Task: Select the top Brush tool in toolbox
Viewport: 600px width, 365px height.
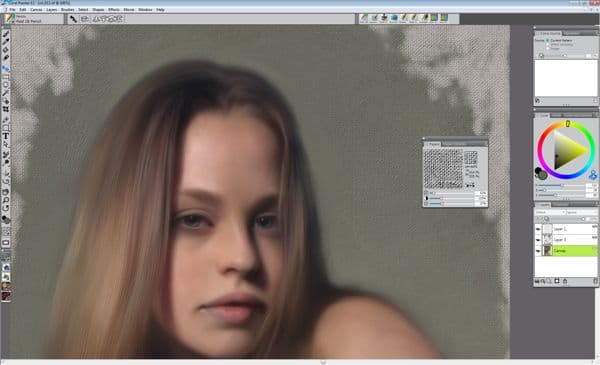Action: click(x=6, y=34)
